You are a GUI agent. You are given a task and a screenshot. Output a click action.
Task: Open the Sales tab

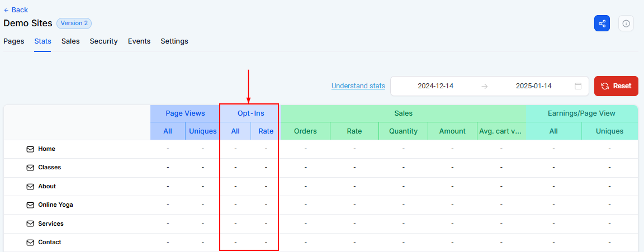[x=70, y=41]
